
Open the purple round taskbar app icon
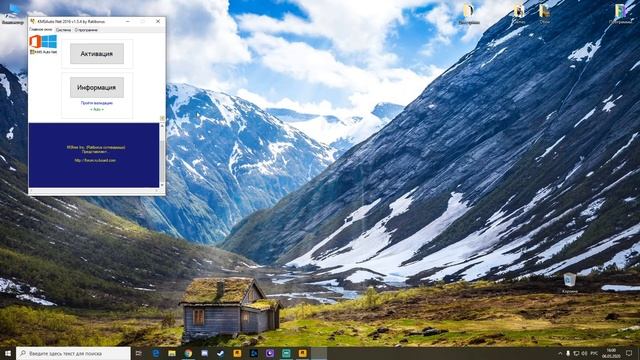(x=270, y=353)
